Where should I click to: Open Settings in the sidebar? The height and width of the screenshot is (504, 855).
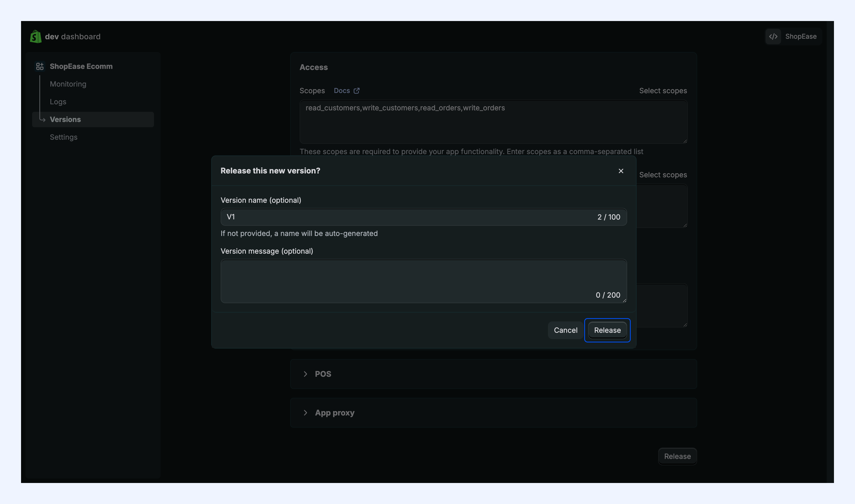tap(64, 137)
